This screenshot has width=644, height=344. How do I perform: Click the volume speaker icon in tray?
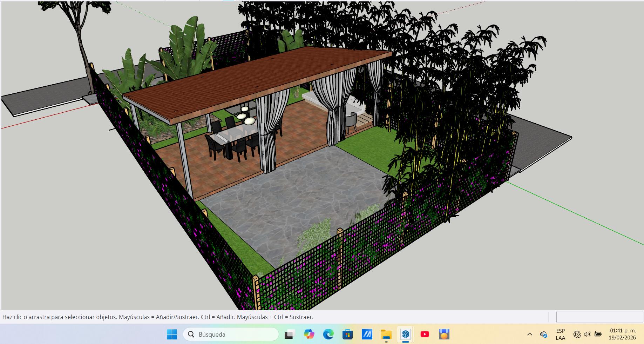[587, 334]
